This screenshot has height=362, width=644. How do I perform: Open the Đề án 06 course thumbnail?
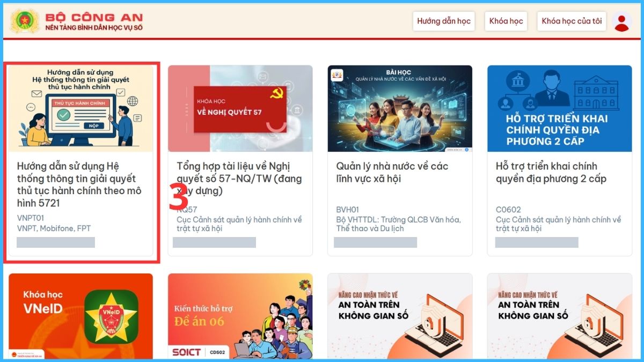240,316
